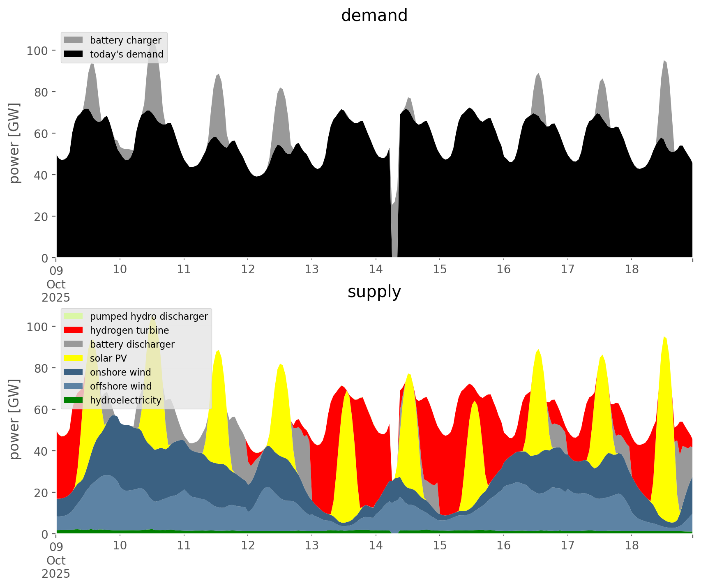Select the today's demand legend label
The height and width of the screenshot is (588, 701).
coord(127,54)
